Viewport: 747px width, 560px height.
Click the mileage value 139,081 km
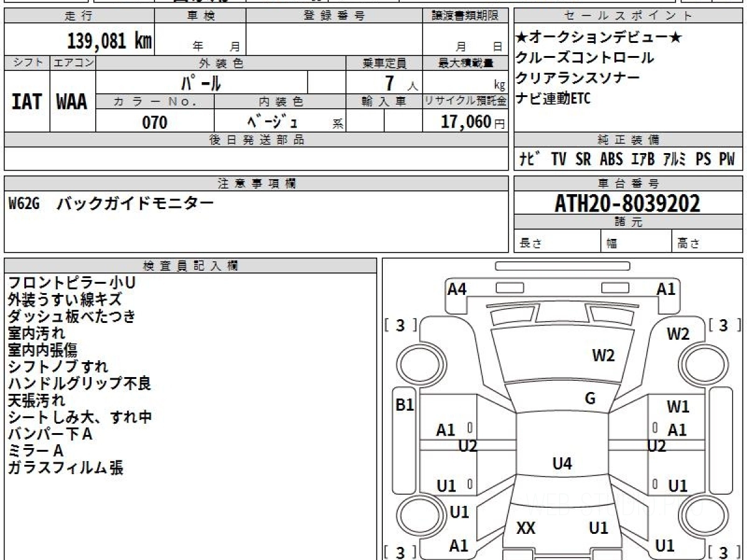(110, 41)
